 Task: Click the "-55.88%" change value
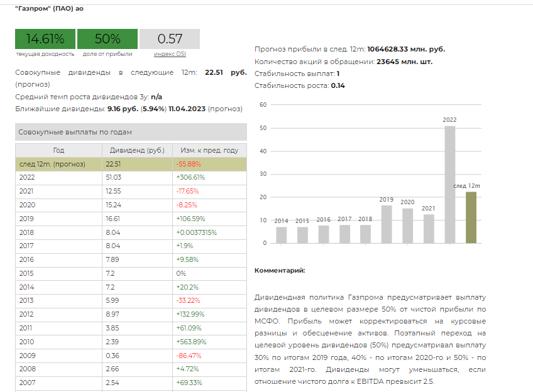[189, 164]
